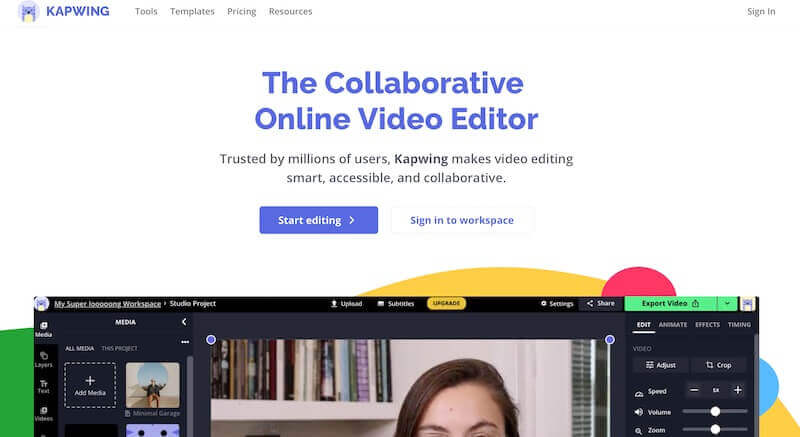
Task: Select the purple media thumbnail below
Action: pos(153,430)
